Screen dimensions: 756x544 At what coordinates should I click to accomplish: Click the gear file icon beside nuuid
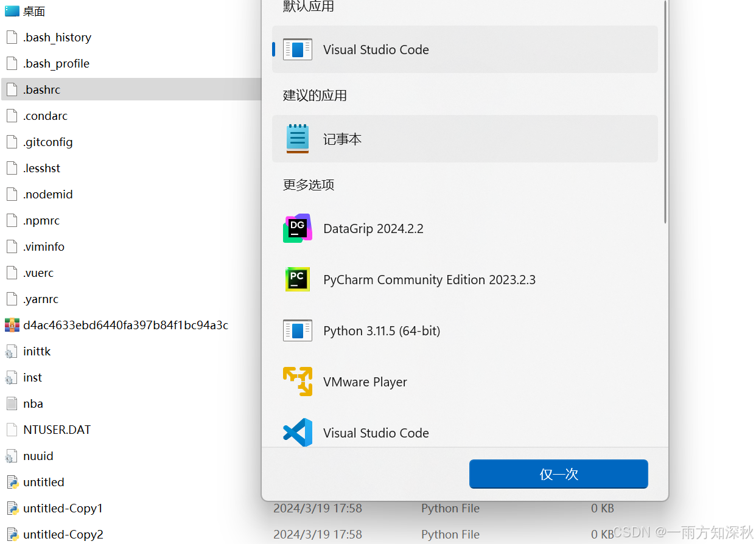pyautogui.click(x=12, y=456)
